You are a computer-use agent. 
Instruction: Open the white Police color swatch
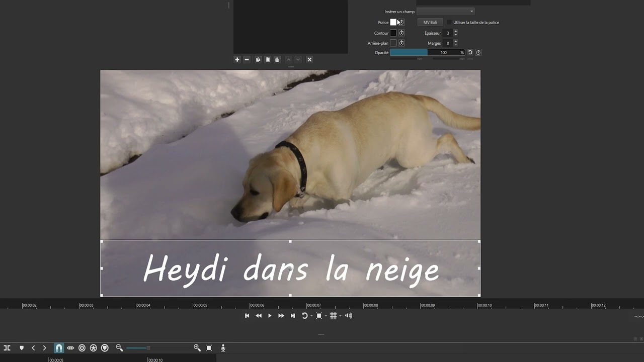pos(393,23)
